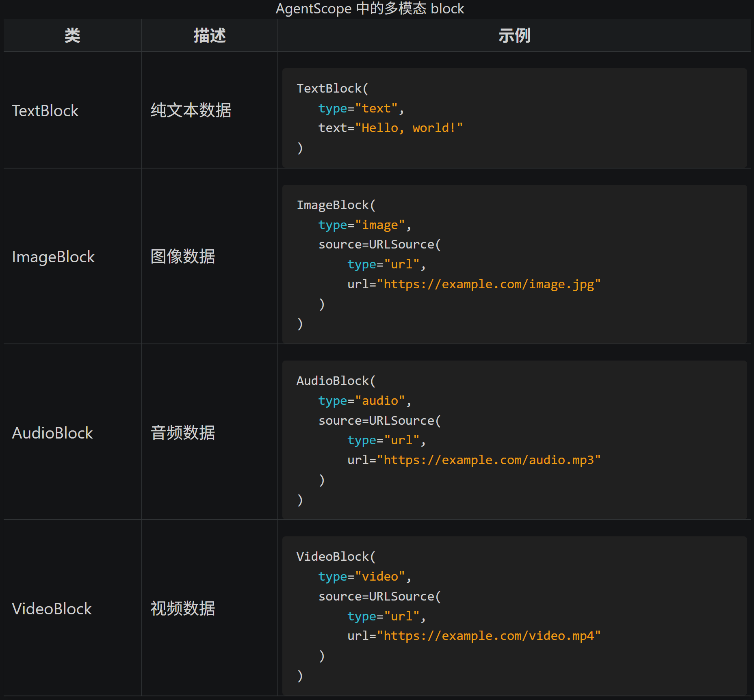Select the "描述" column header
Screen dimensions: 754x700
pos(210,35)
